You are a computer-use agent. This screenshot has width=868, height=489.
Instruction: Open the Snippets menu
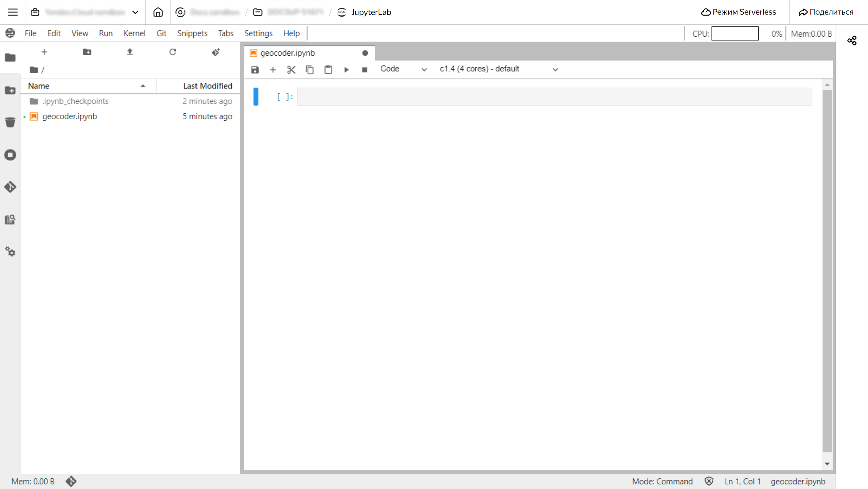[x=192, y=33]
